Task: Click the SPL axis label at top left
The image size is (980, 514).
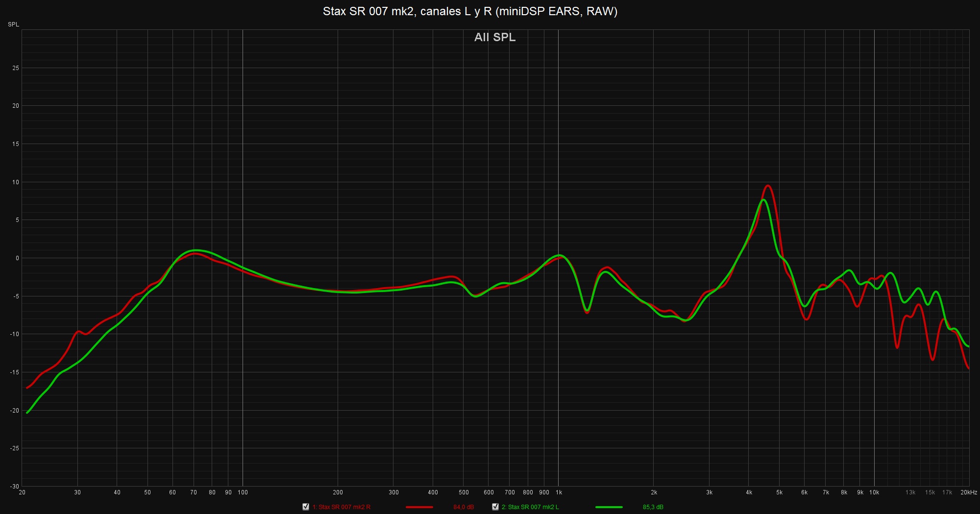Action: pos(13,24)
